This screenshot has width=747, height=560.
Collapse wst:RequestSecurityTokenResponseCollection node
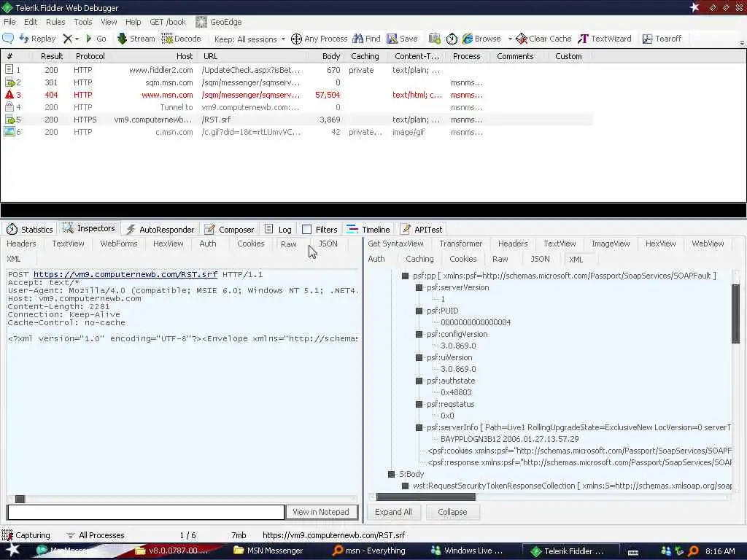coord(405,486)
